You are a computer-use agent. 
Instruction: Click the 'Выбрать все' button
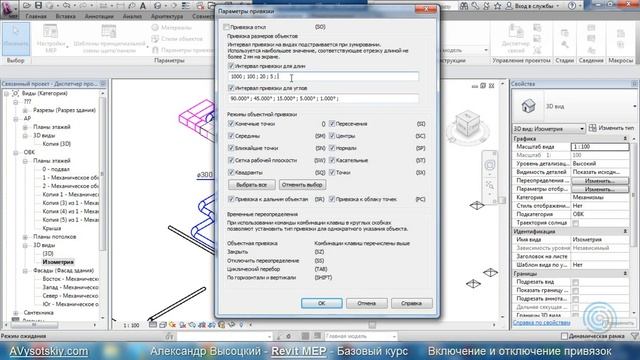point(251,184)
